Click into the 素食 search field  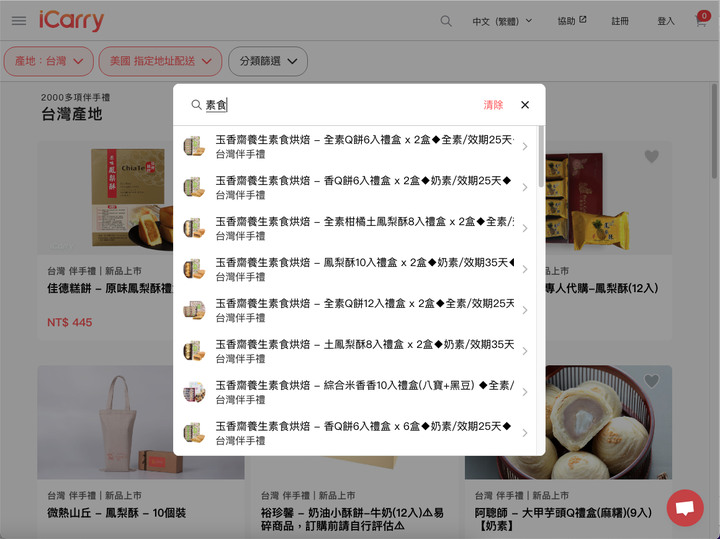click(340, 105)
